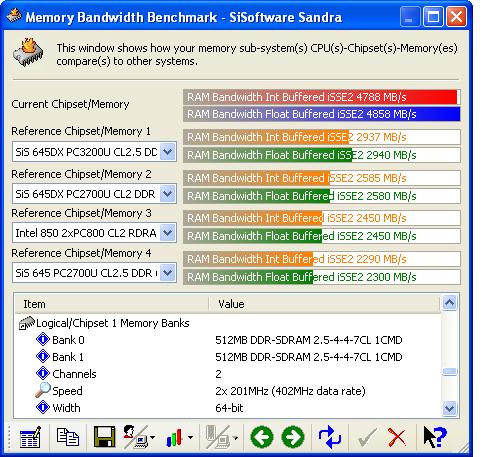500x457 pixels.
Task: Go back with the green left arrow
Action: pos(262,437)
